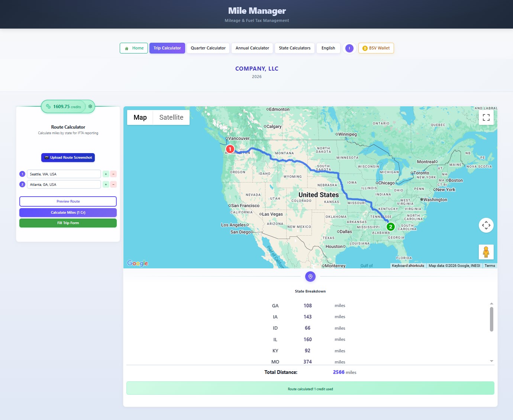Select the Seattle, WA origin input field
Screen dimensions: 513x420
point(64,174)
